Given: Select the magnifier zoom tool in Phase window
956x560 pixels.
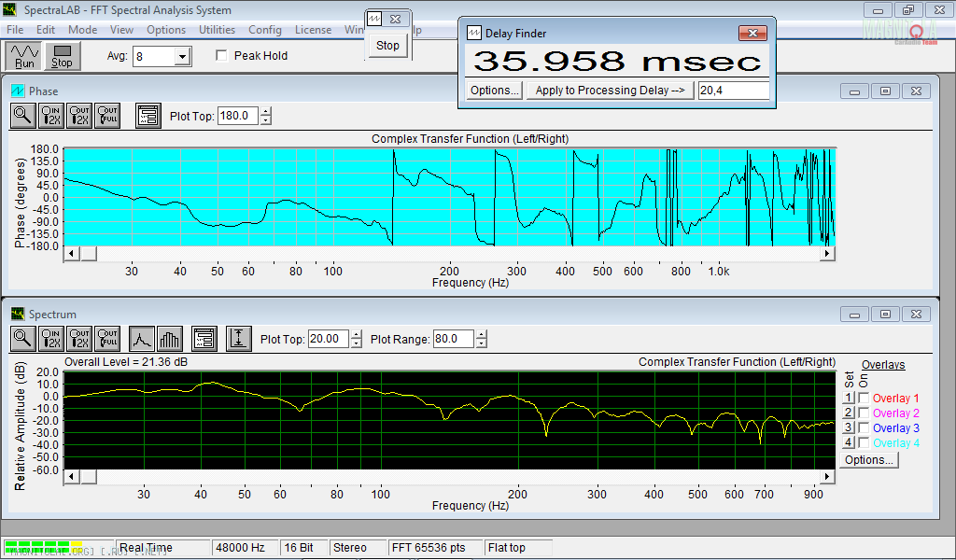Looking at the screenshot, I should pyautogui.click(x=22, y=115).
